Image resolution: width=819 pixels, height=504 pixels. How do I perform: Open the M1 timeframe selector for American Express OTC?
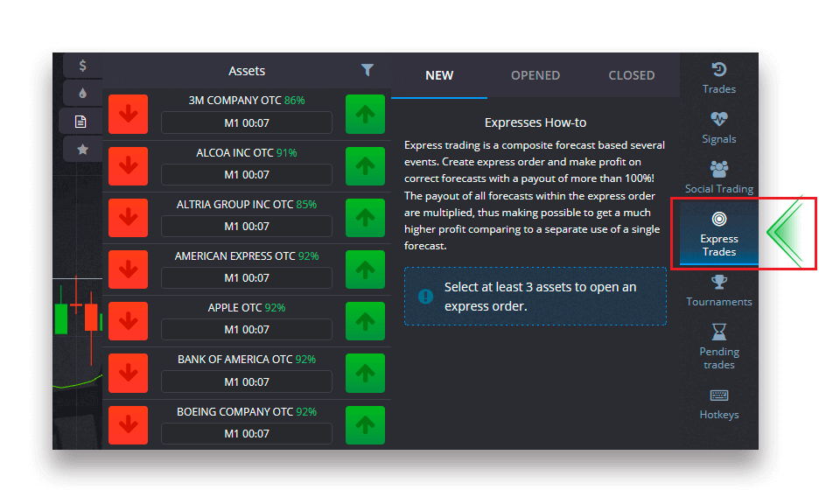click(246, 278)
